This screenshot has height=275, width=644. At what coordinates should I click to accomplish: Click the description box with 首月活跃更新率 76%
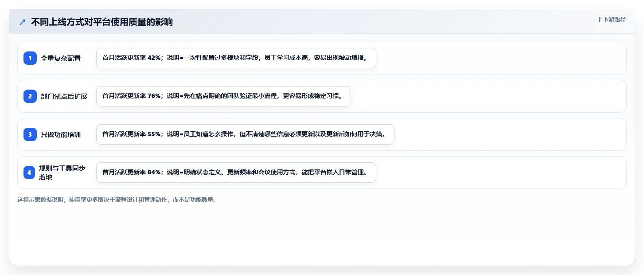(223, 96)
